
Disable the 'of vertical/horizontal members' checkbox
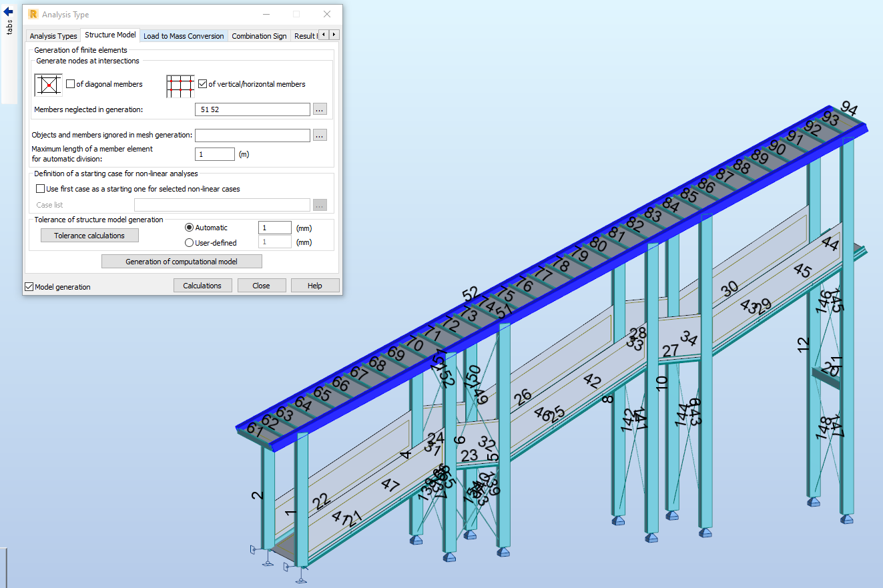[202, 83]
